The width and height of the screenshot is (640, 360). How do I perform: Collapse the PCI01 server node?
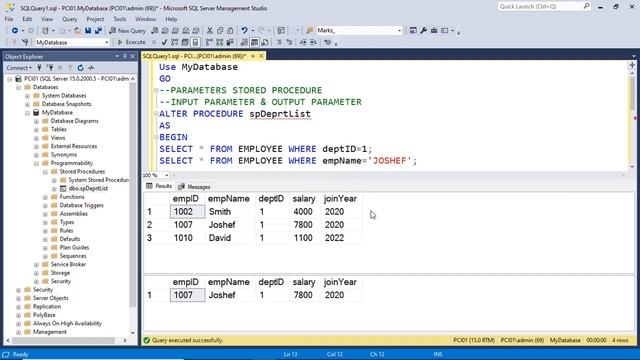(x=9, y=79)
